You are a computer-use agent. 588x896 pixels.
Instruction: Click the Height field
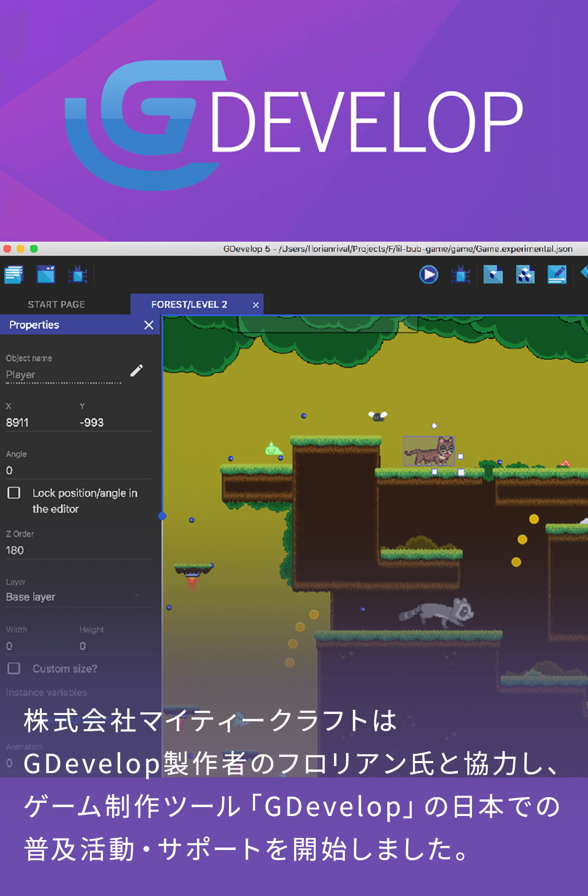click(x=116, y=647)
